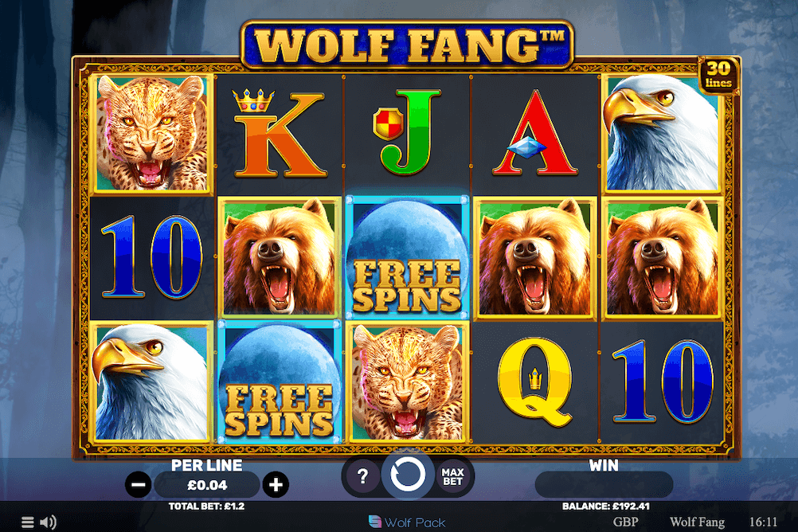Mute sound with the speaker icon
This screenshot has height=532, width=798.
[x=48, y=522]
